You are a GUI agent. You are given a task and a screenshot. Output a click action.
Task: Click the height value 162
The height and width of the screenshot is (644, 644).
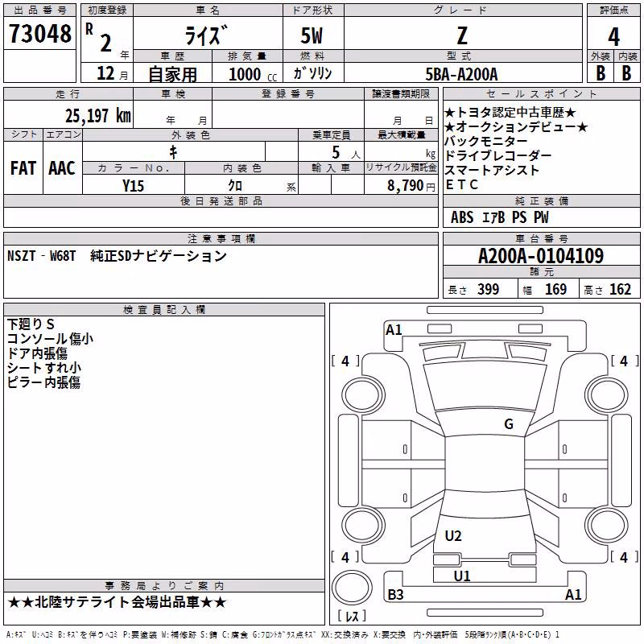[620, 289]
